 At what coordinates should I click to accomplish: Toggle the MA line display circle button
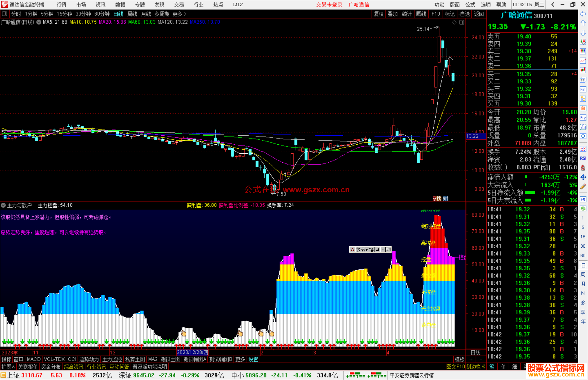(x=39, y=22)
